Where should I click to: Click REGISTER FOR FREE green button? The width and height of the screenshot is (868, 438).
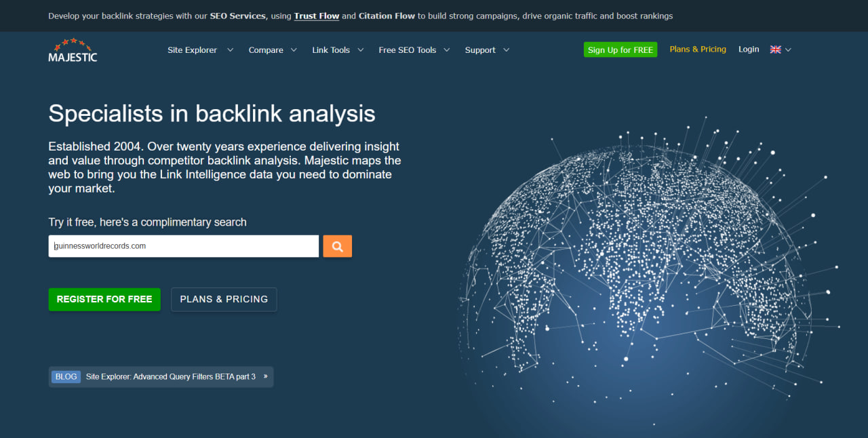(104, 299)
